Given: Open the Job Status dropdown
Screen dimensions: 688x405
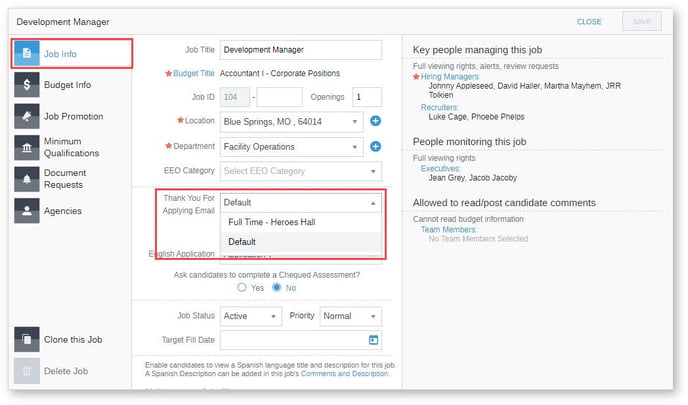Looking at the screenshot, I should point(251,316).
